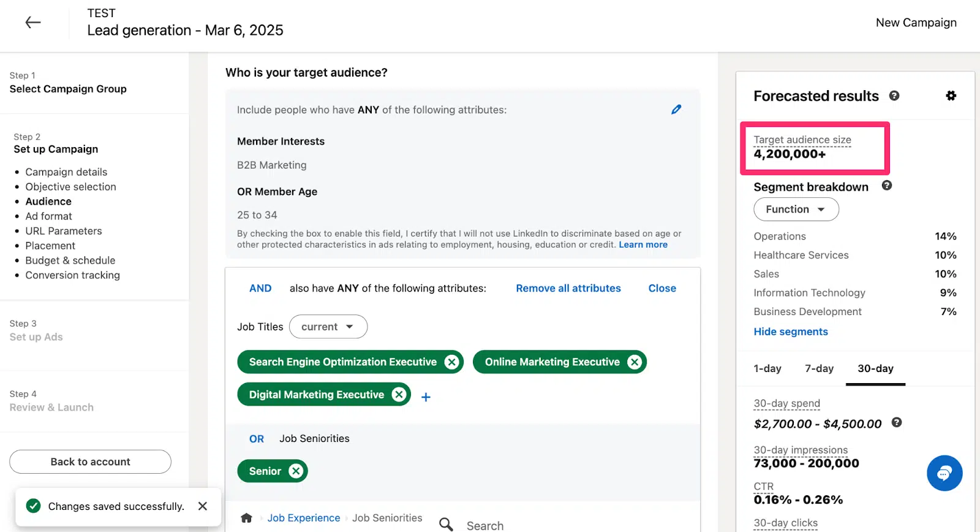Remove the Senior seniority chip

pyautogui.click(x=296, y=471)
